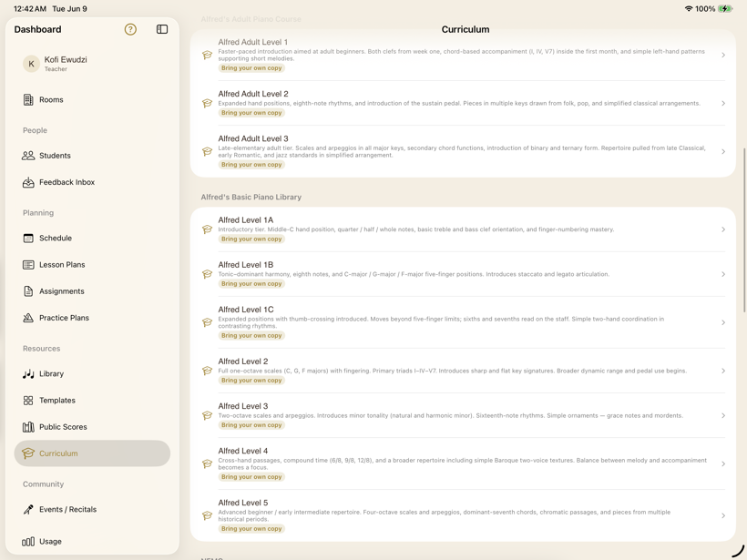Click the Rooms building icon
Screen dimensions: 747x560
[28, 99]
